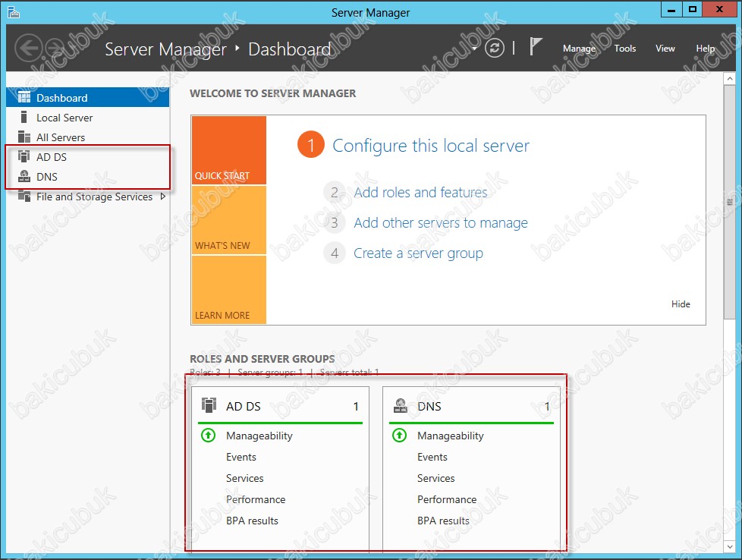Click the DNS sidebar icon
Viewport: 742px width, 560px height.
(x=24, y=176)
